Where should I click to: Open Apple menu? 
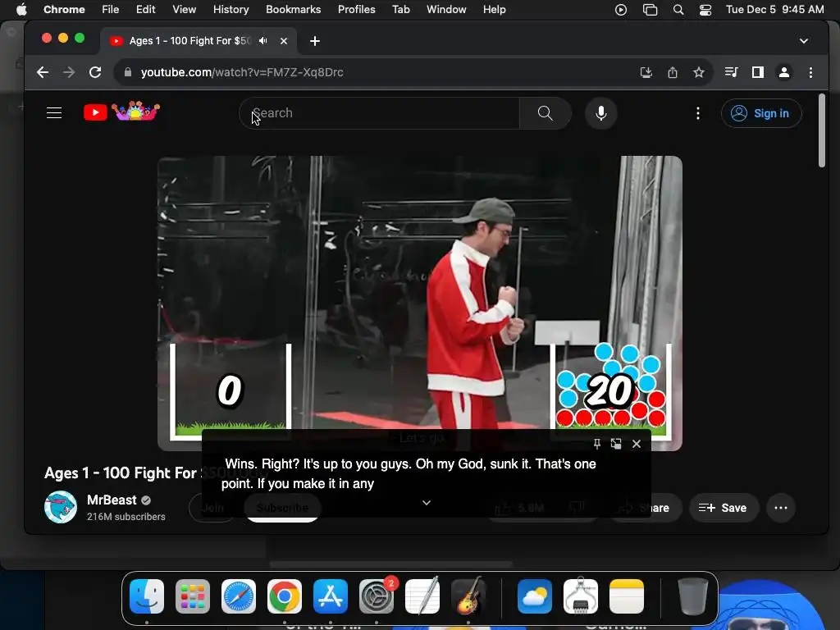pyautogui.click(x=21, y=10)
